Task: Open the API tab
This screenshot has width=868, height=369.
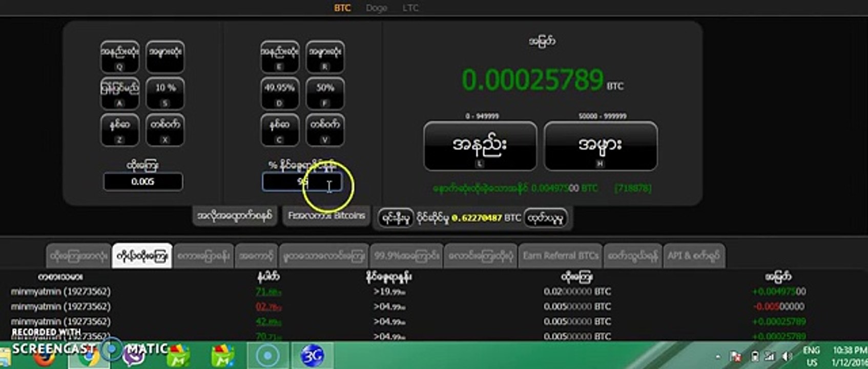Action: tap(694, 256)
